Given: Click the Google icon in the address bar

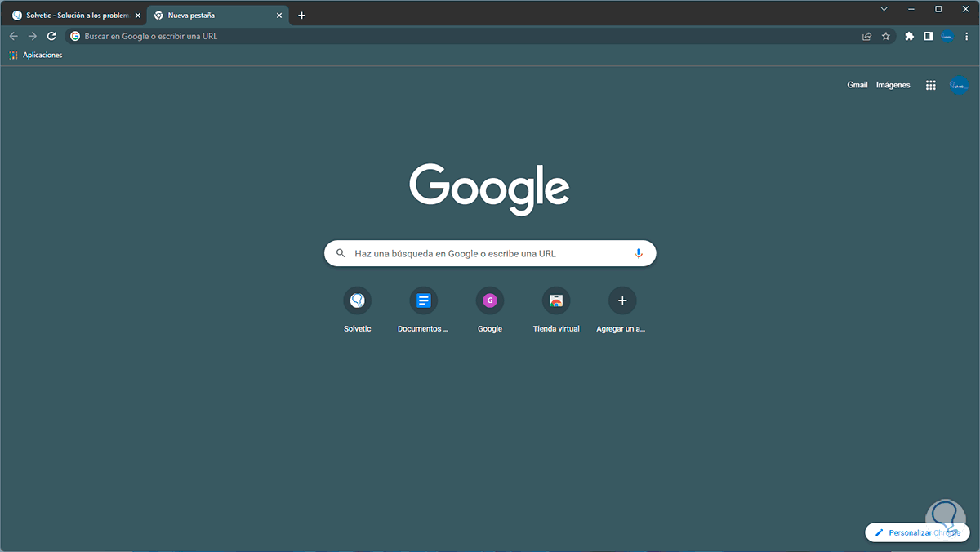Looking at the screenshot, I should [x=75, y=36].
